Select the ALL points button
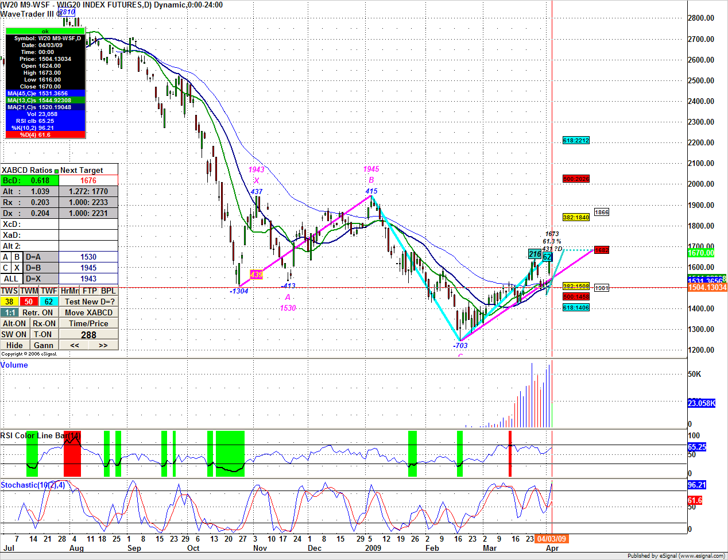The image size is (728, 560). pyautogui.click(x=11, y=279)
